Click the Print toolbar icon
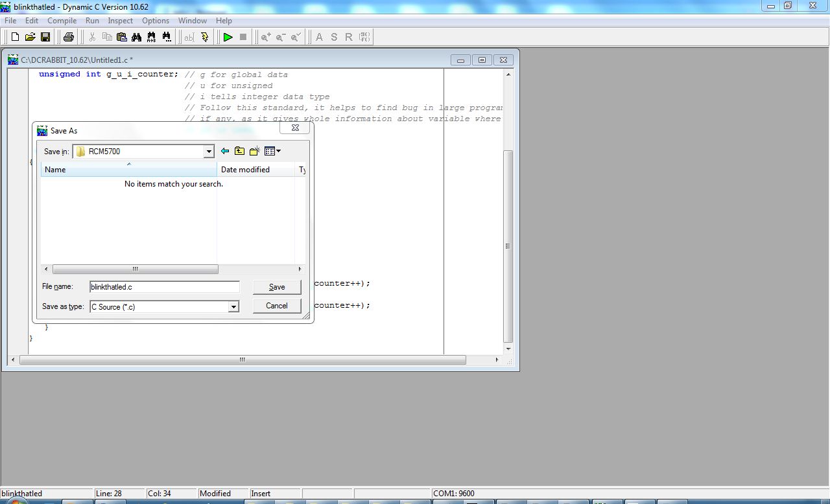The width and height of the screenshot is (830, 504). click(69, 37)
